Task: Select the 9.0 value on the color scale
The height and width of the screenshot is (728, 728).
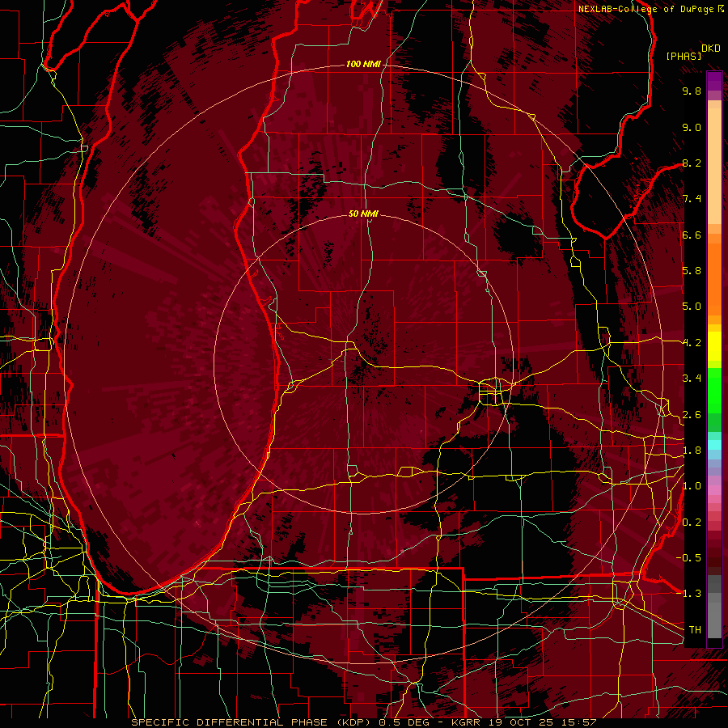Action: [692, 127]
